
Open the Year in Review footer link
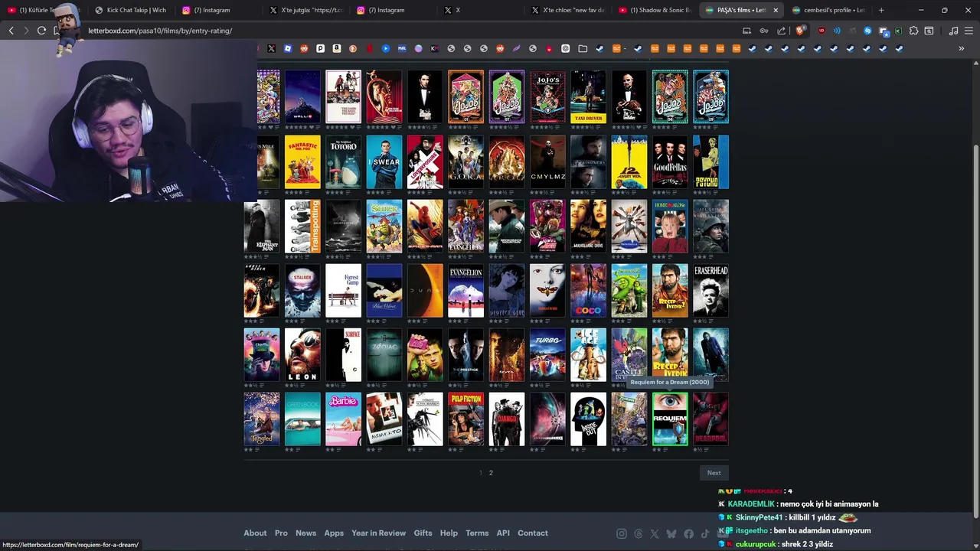click(x=378, y=533)
